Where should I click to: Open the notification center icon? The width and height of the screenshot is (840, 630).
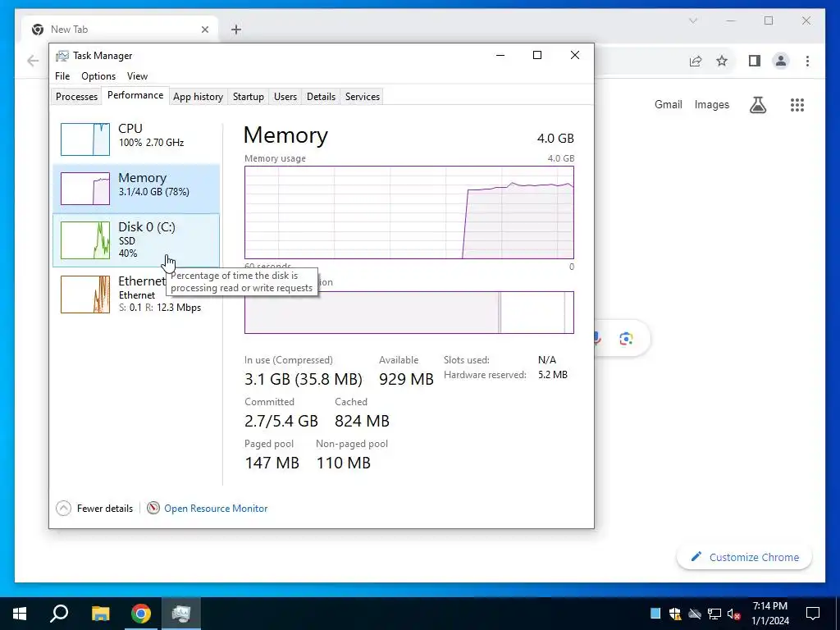click(x=813, y=614)
